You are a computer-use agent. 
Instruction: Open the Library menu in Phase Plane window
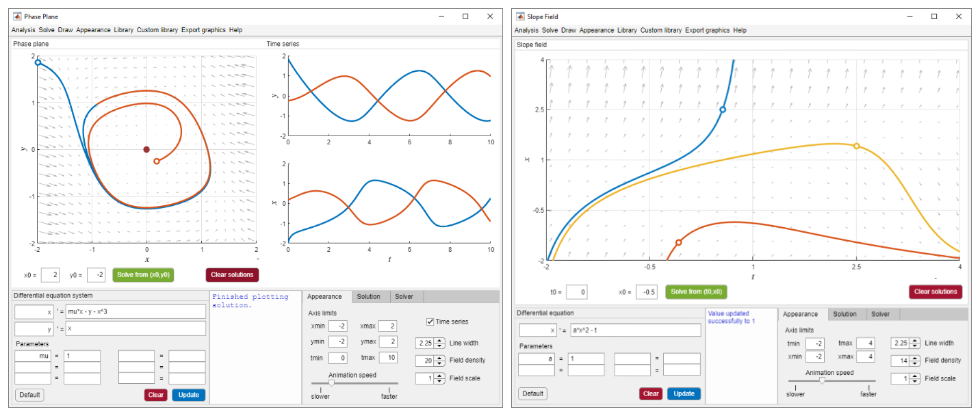[x=124, y=30]
